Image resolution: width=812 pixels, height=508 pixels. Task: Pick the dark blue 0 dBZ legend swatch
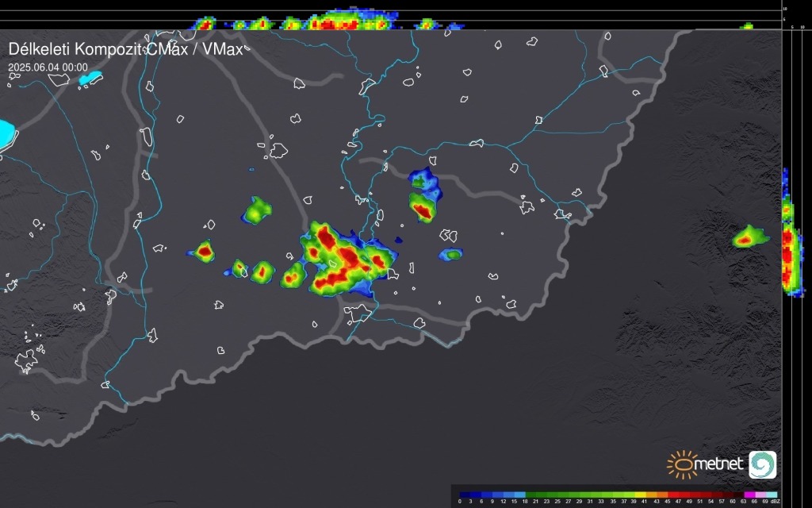pos(463,494)
